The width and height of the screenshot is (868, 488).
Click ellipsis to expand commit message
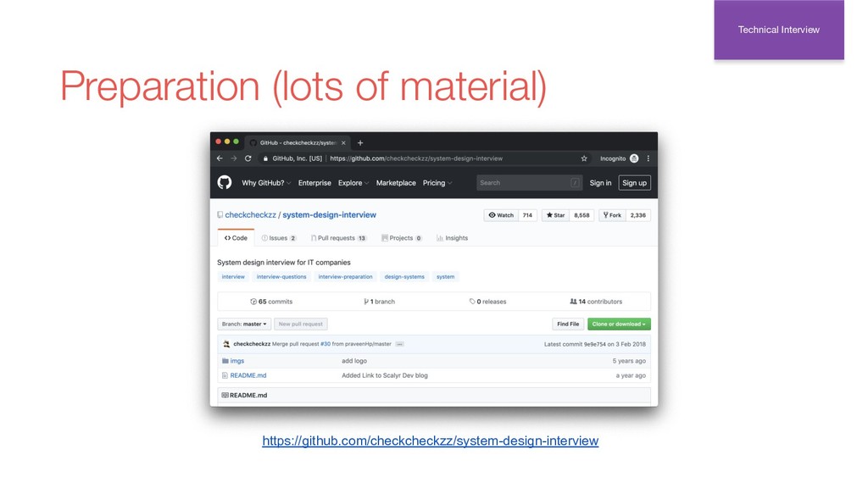point(400,344)
